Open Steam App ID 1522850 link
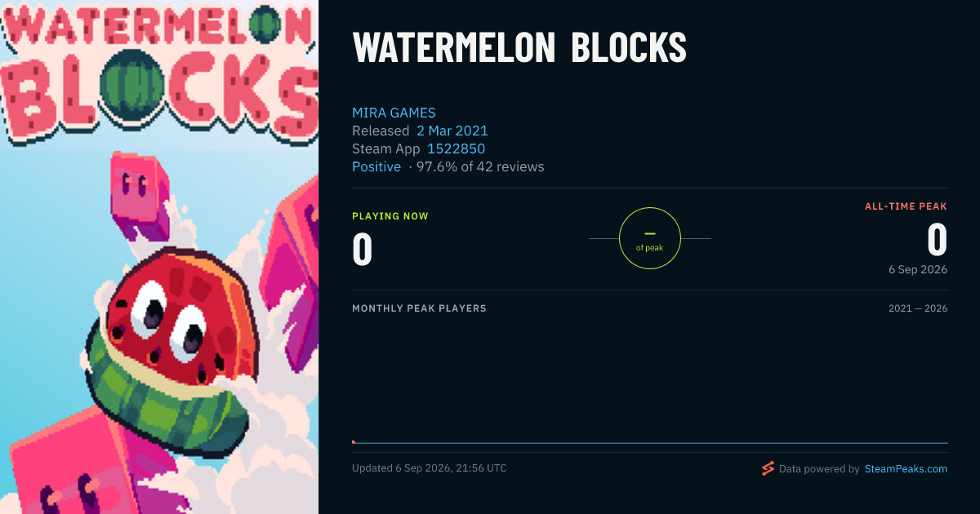Screen dimensions: 980x514 tap(456, 148)
